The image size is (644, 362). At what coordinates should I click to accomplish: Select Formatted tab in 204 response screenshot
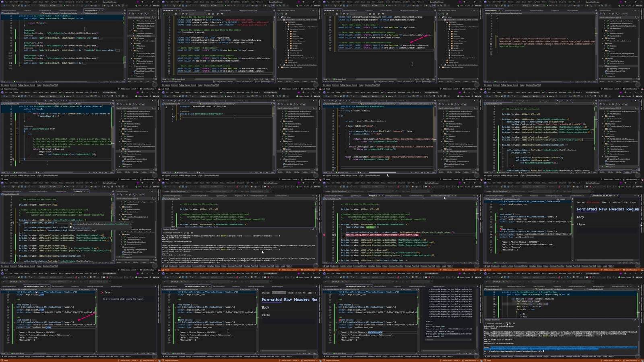click(x=272, y=300)
